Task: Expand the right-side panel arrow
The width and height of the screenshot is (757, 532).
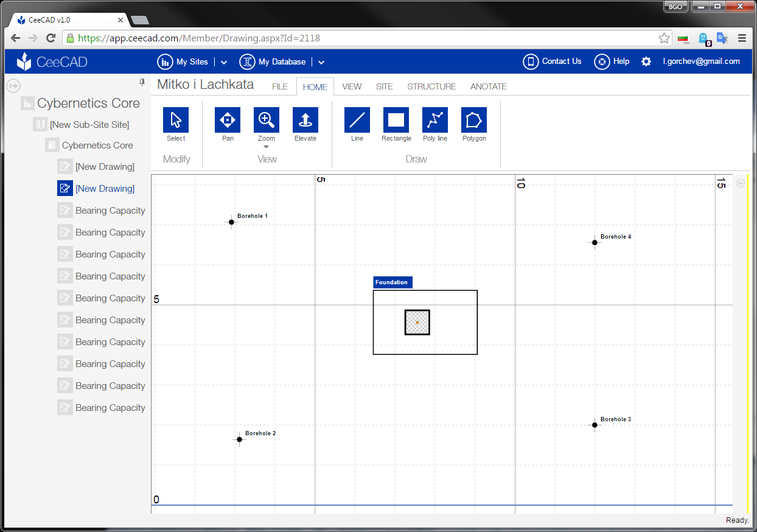Action: coord(741,183)
